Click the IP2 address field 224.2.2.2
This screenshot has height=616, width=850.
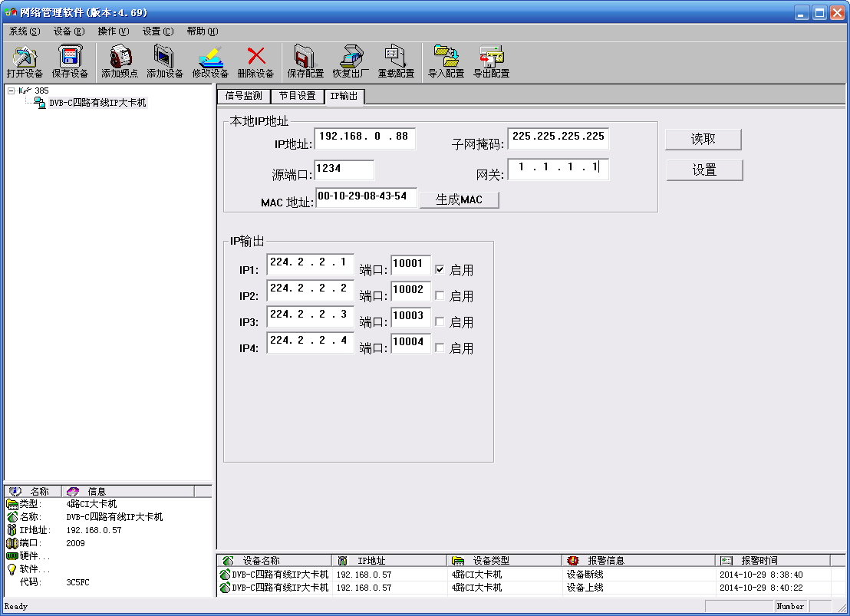[x=310, y=290]
